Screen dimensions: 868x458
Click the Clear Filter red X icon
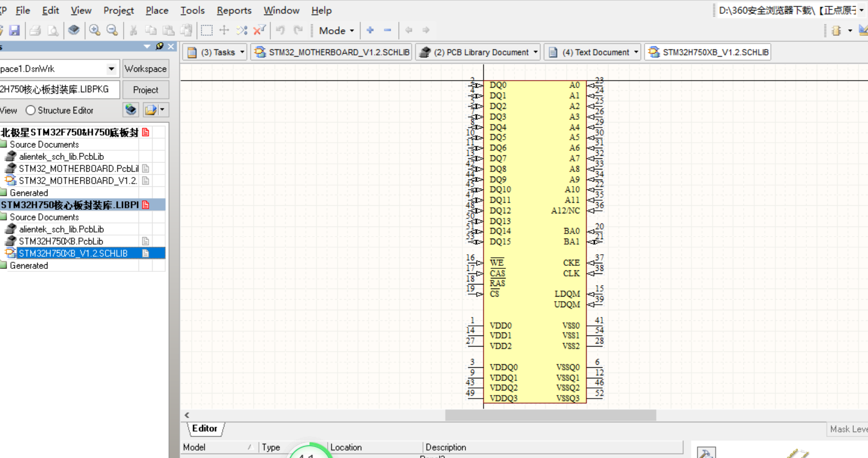[x=260, y=30]
